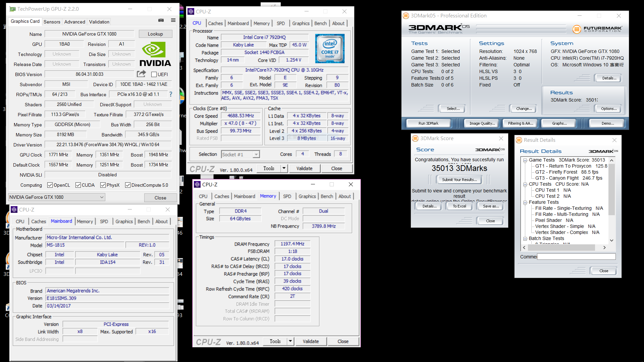Switch to the Advanced tab in GPU-Z
This screenshot has height=362, width=644.
(74, 22)
